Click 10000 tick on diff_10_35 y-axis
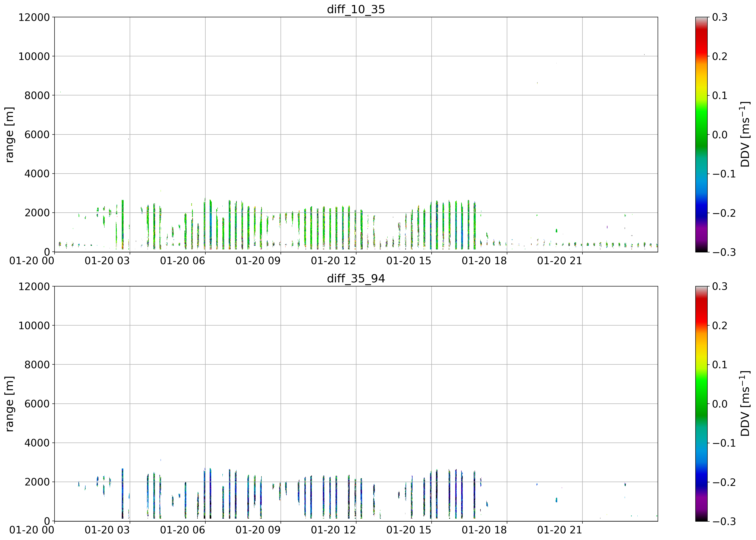 pos(34,56)
